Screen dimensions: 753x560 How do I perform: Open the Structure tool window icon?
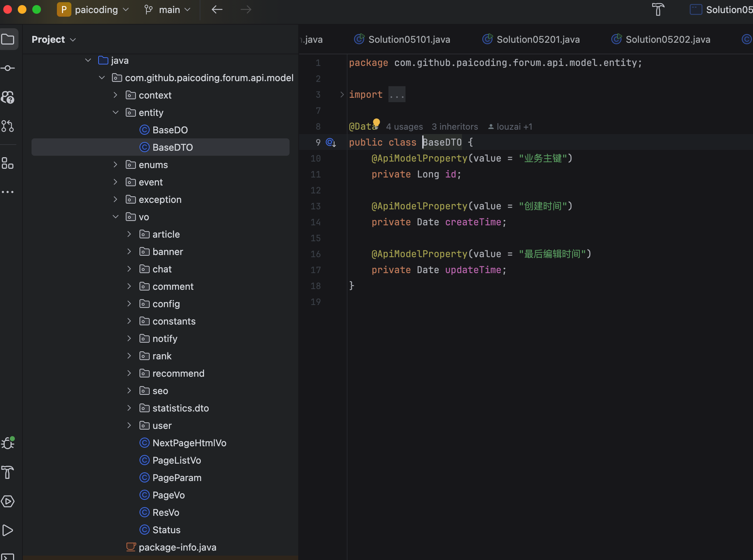click(x=8, y=163)
